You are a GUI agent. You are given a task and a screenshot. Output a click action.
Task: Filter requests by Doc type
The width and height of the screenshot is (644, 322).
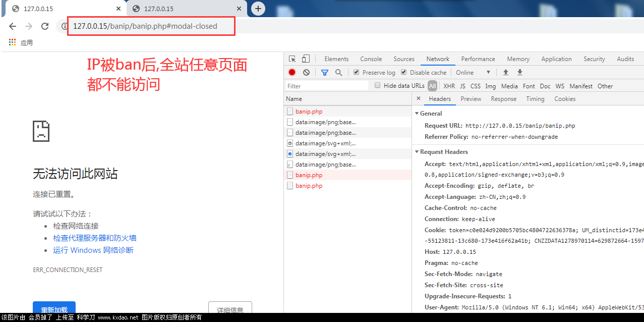click(545, 86)
